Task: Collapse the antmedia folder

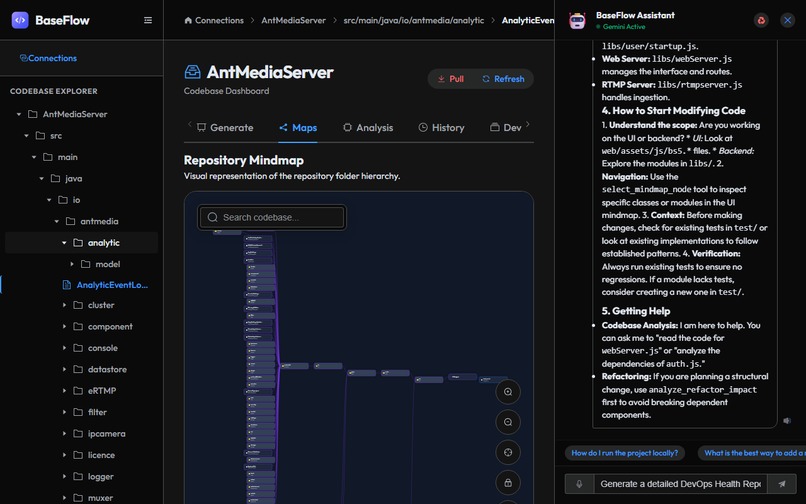Action: point(57,221)
